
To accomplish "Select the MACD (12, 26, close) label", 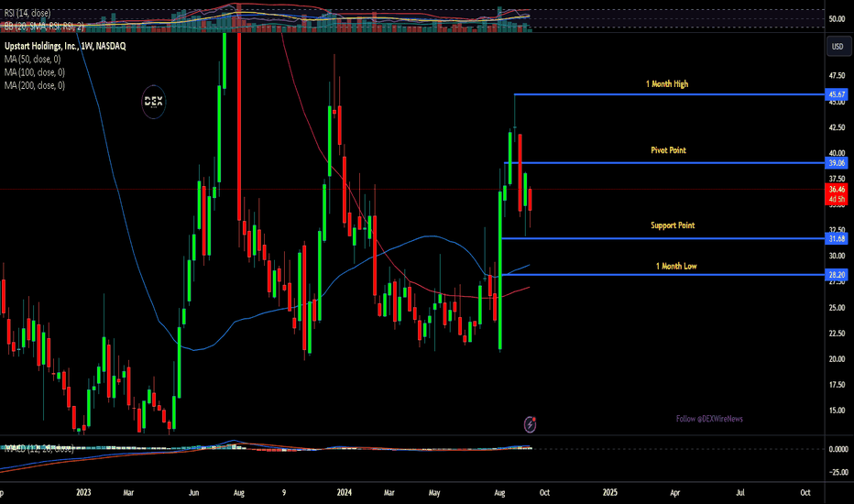I will 38,448.
